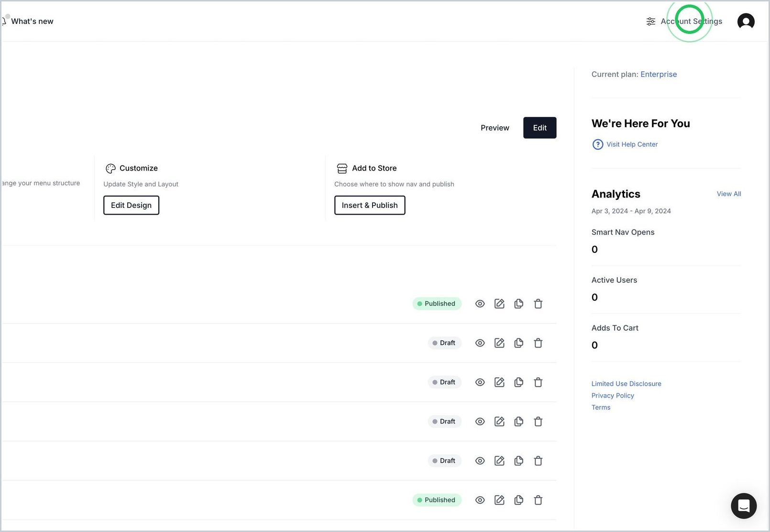770x532 pixels.
Task: Duplicate the bottom Published row
Action: pos(518,500)
